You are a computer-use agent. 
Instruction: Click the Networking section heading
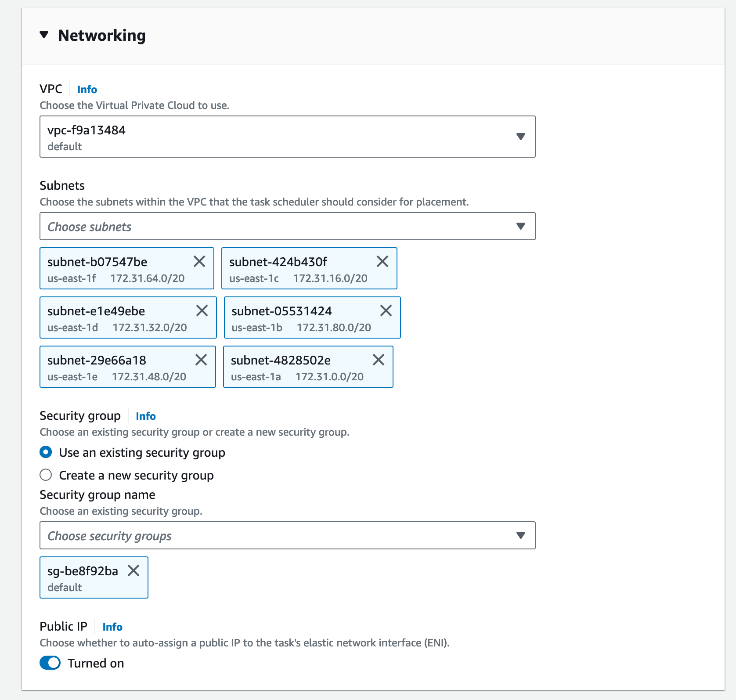tap(102, 36)
